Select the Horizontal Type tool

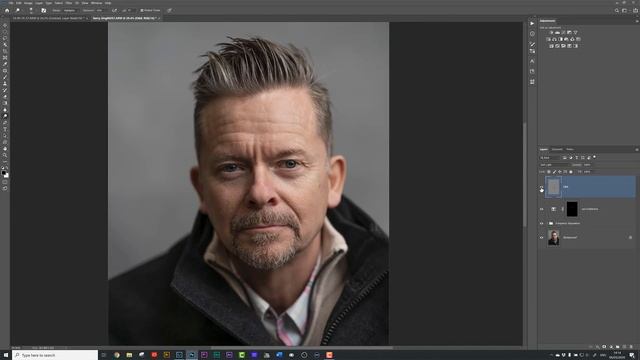point(5,129)
